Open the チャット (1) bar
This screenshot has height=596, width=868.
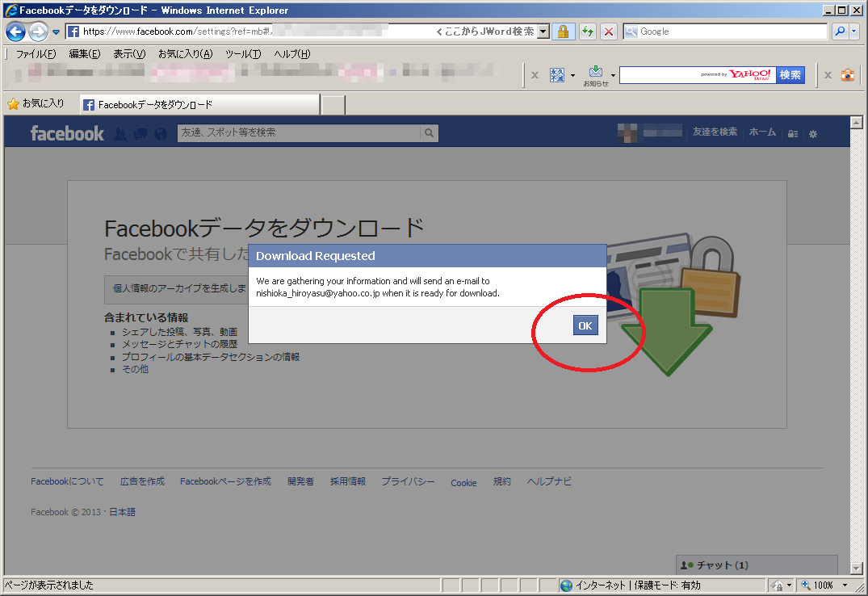[x=757, y=565]
